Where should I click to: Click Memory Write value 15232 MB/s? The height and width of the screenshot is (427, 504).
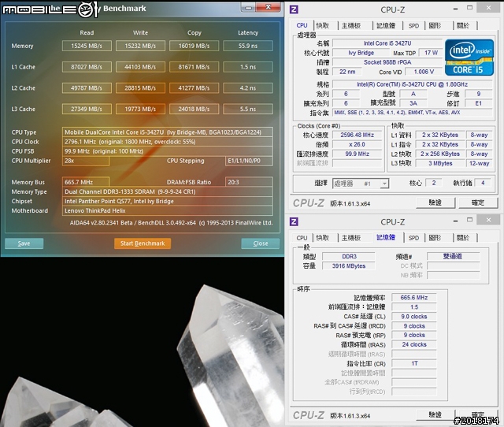click(140, 46)
